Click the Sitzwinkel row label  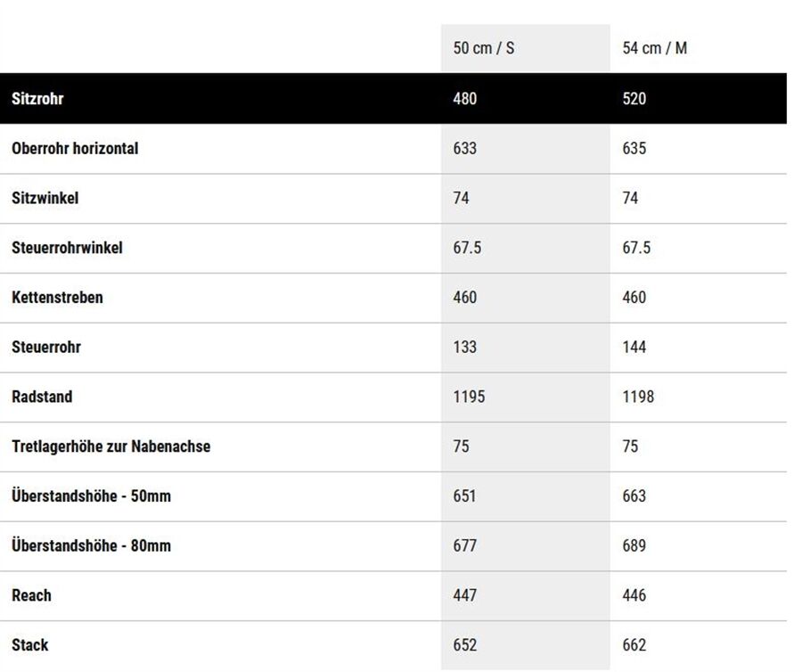pyautogui.click(x=45, y=198)
